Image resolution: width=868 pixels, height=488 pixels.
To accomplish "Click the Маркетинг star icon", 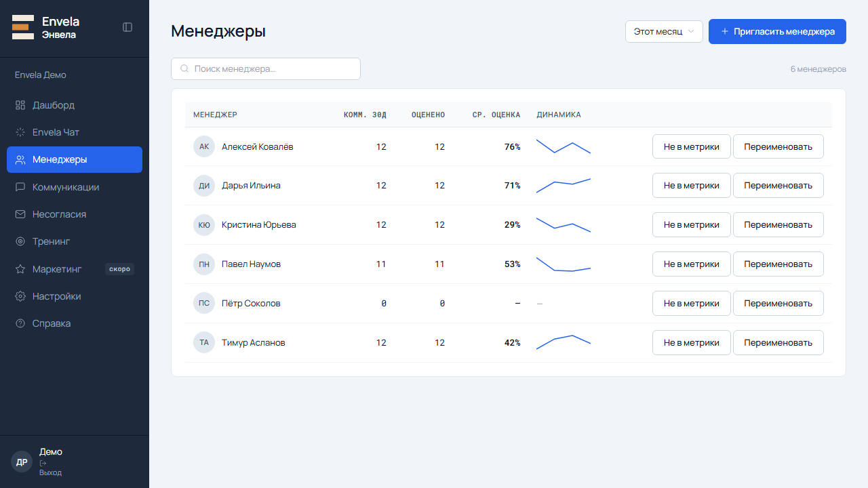I will click(x=20, y=269).
